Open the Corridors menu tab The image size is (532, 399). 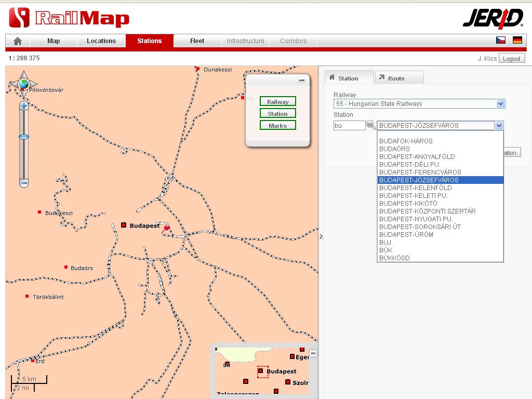click(294, 41)
